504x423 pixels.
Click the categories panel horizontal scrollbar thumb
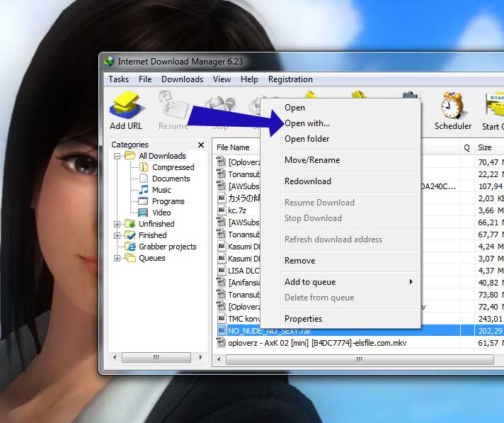(x=156, y=357)
